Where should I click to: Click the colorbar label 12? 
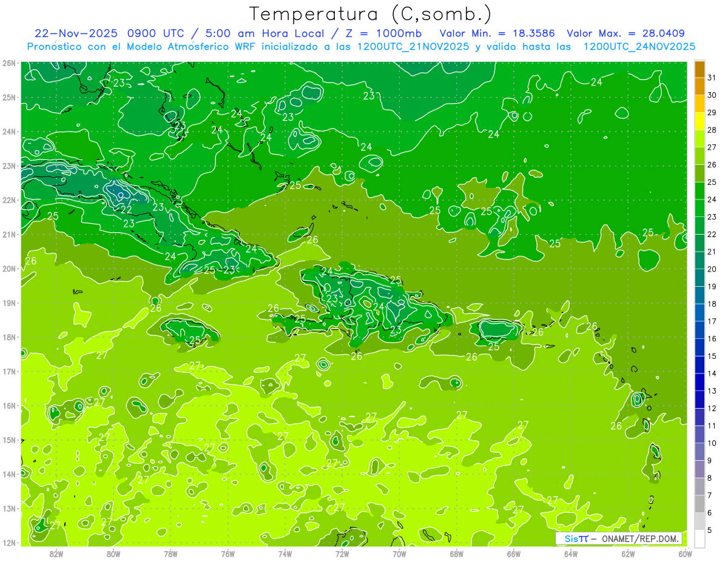coord(712,408)
